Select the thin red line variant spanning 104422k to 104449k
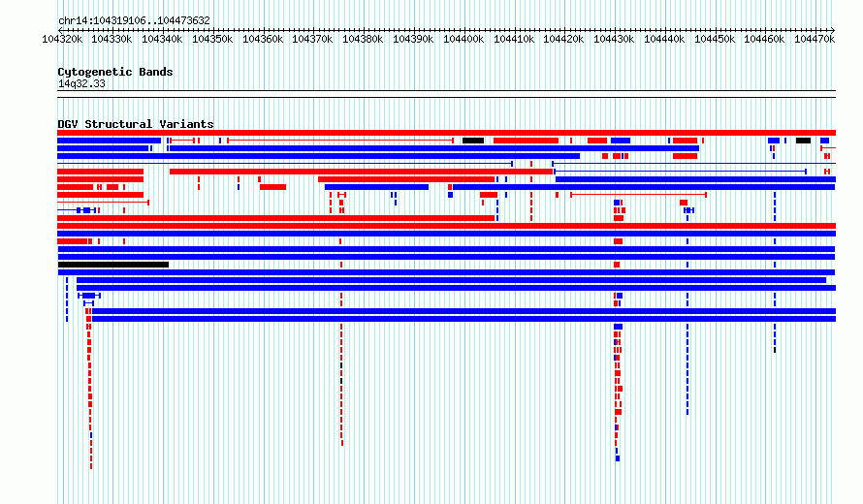 tap(638, 195)
